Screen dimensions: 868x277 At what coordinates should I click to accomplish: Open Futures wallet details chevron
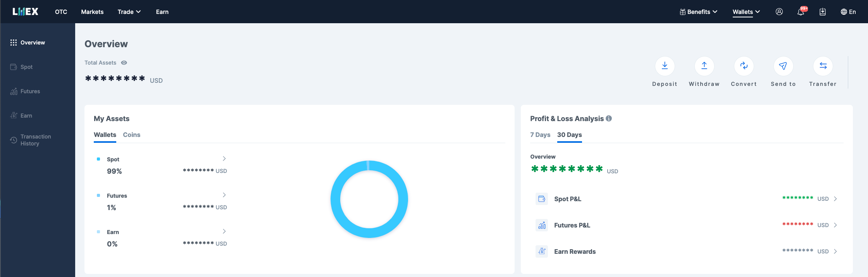(x=224, y=195)
